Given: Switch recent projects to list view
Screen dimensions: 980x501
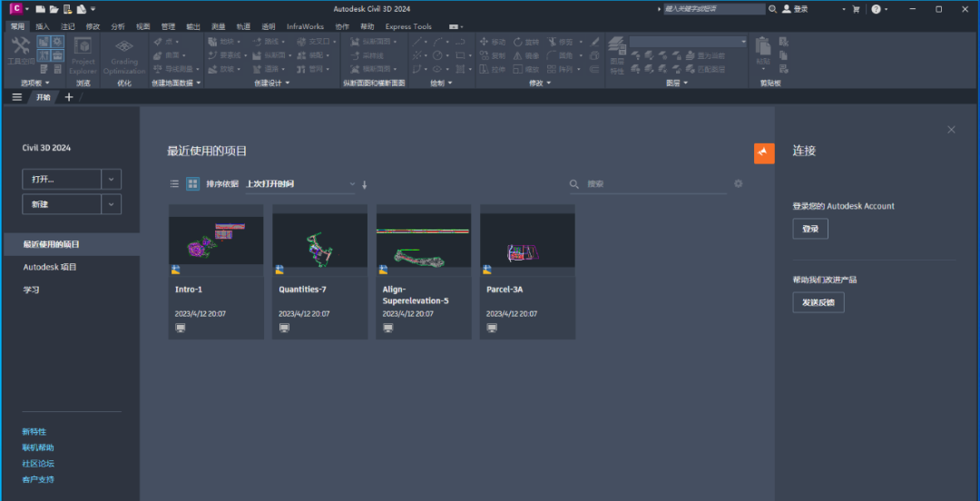Looking at the screenshot, I should tap(174, 184).
